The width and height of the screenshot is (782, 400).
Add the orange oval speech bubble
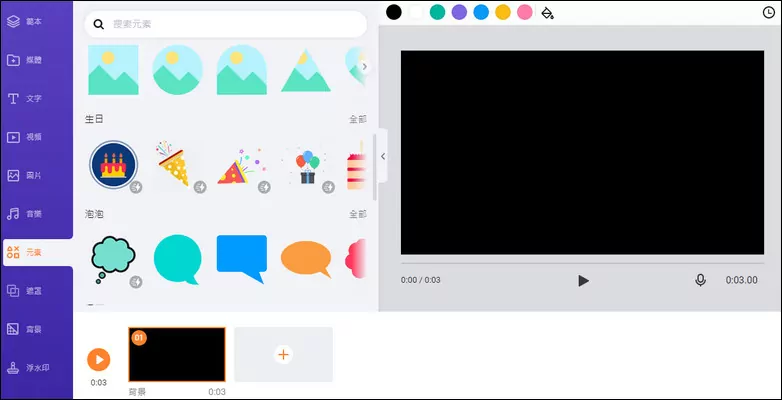306,259
